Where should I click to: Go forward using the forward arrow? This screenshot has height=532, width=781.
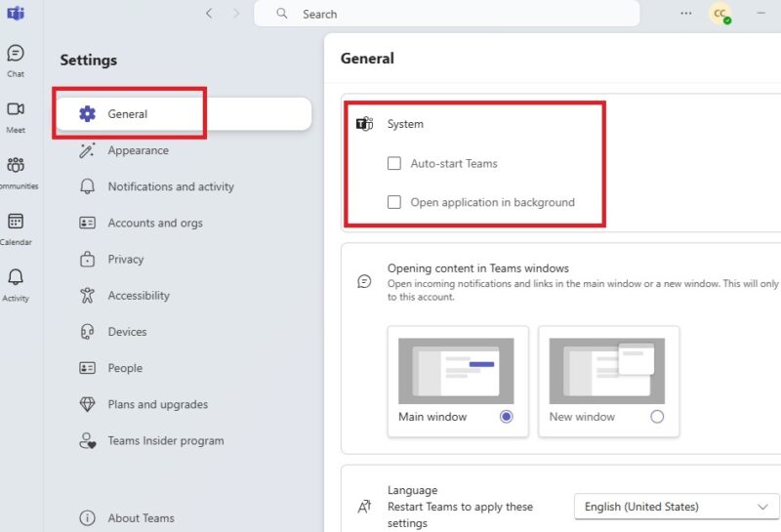(x=236, y=14)
